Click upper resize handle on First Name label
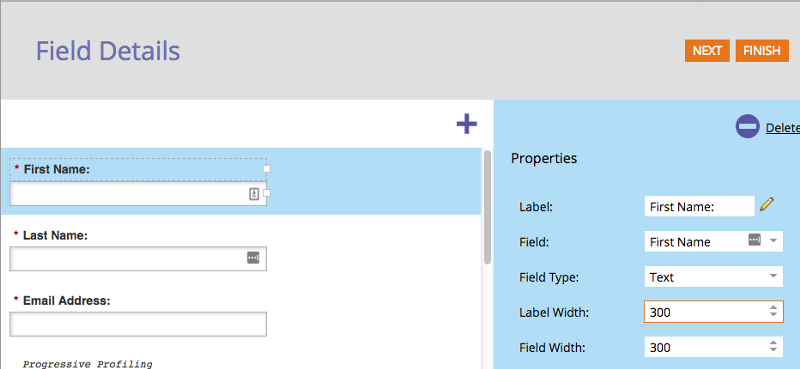The image size is (800, 369). pos(266,169)
